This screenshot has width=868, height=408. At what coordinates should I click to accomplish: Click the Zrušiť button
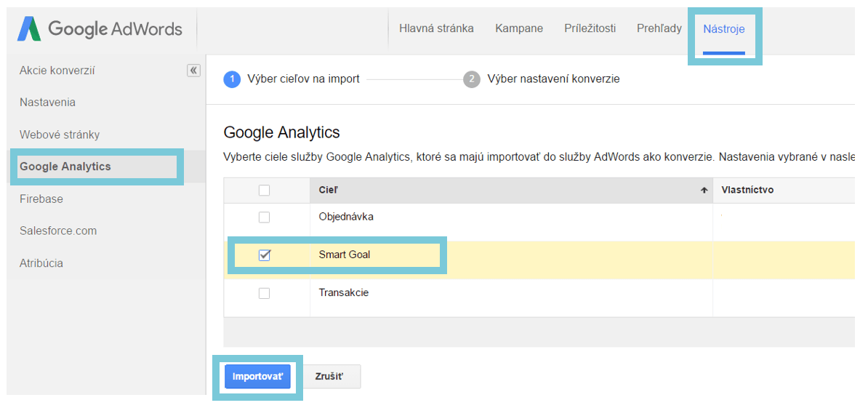point(329,377)
